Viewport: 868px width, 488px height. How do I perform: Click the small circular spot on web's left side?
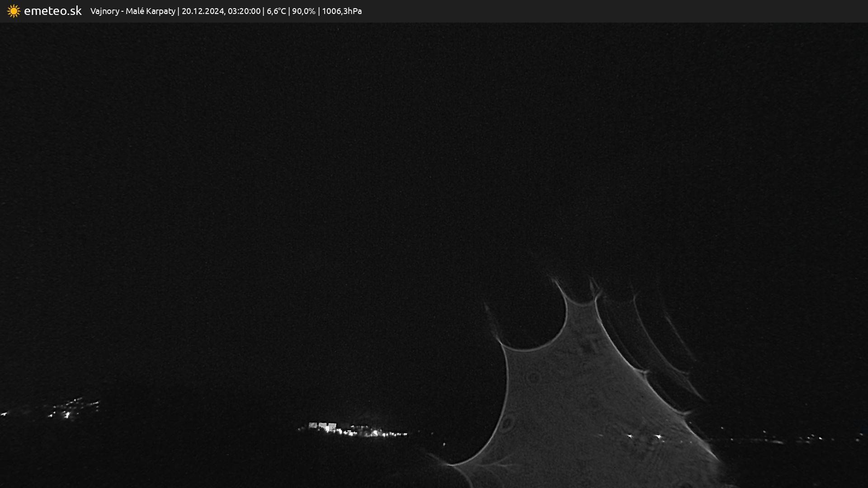point(507,423)
